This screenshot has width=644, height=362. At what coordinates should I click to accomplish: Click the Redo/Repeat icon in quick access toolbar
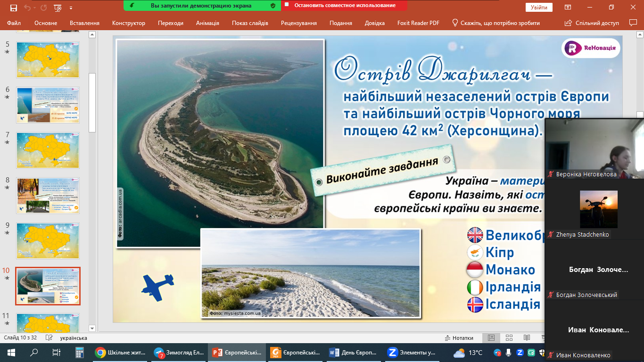(44, 8)
